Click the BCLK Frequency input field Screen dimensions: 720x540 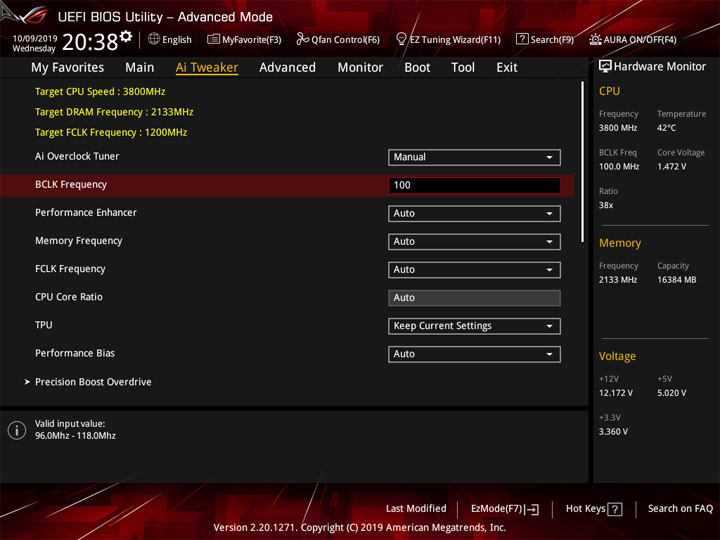click(474, 185)
